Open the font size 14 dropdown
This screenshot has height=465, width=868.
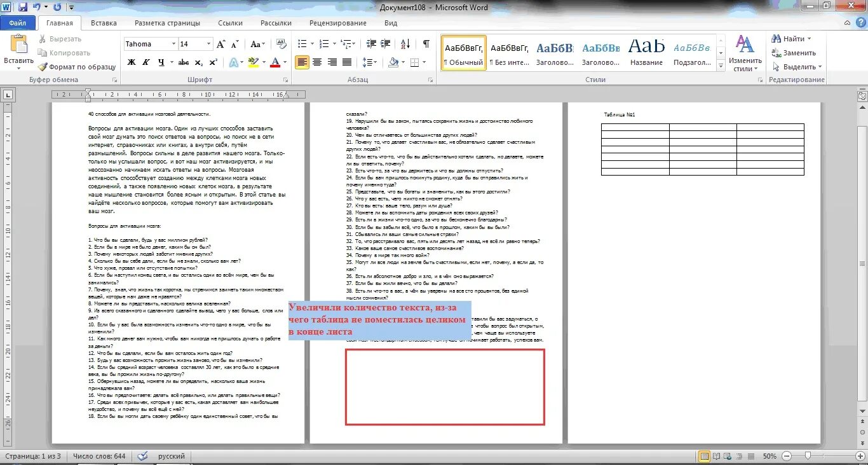coord(209,44)
